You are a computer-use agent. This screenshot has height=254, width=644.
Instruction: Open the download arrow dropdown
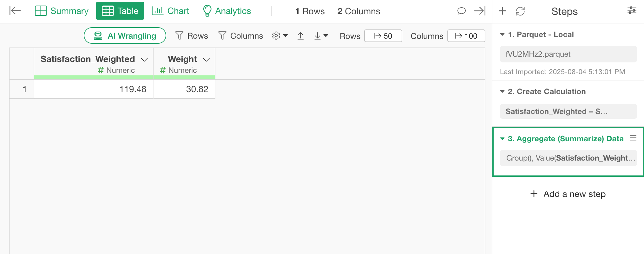pos(321,36)
